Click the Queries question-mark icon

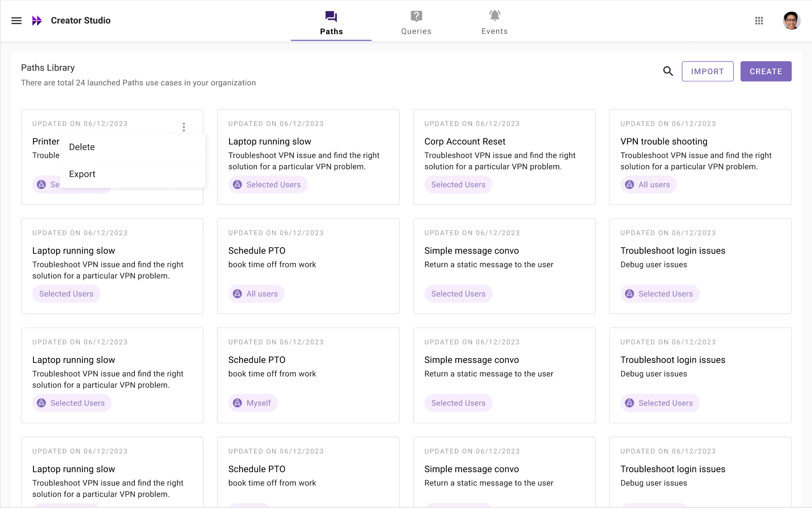[x=416, y=16]
